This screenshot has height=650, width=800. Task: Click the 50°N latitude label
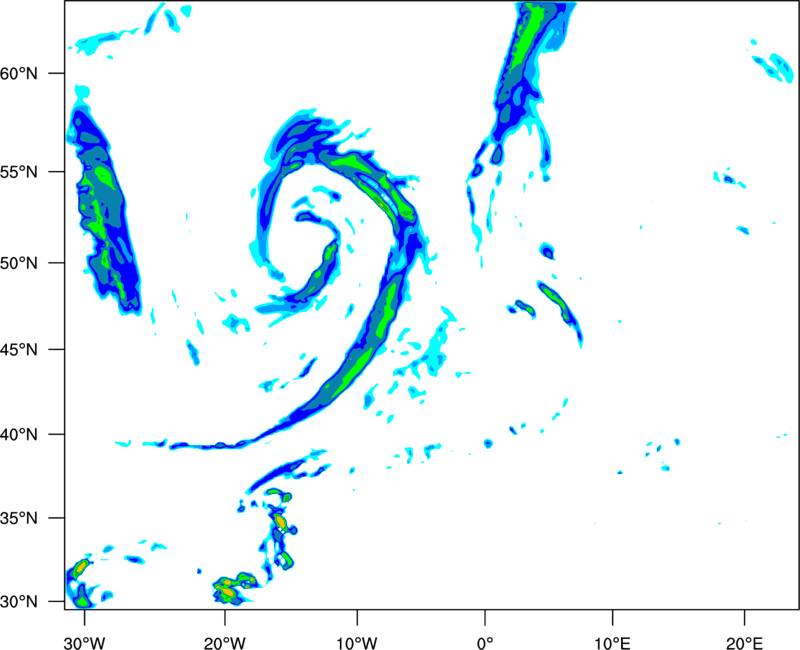point(19,263)
